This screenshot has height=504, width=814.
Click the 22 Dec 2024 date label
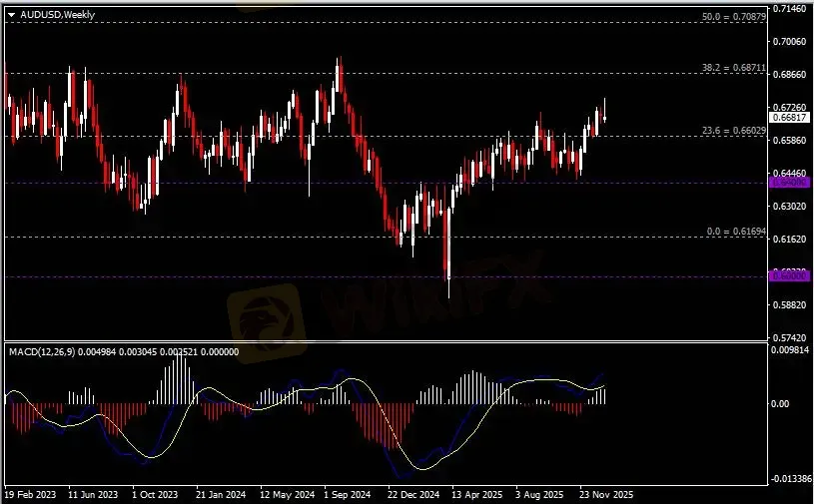[412, 494]
